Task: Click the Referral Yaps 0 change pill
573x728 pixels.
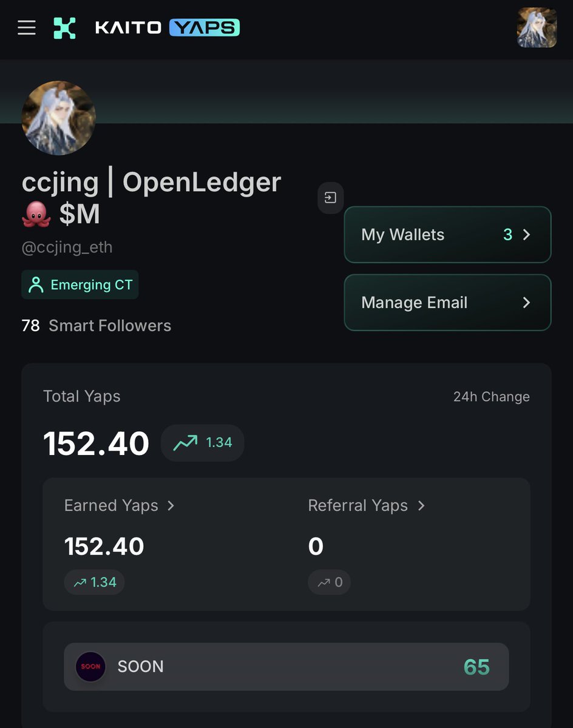Action: 329,582
